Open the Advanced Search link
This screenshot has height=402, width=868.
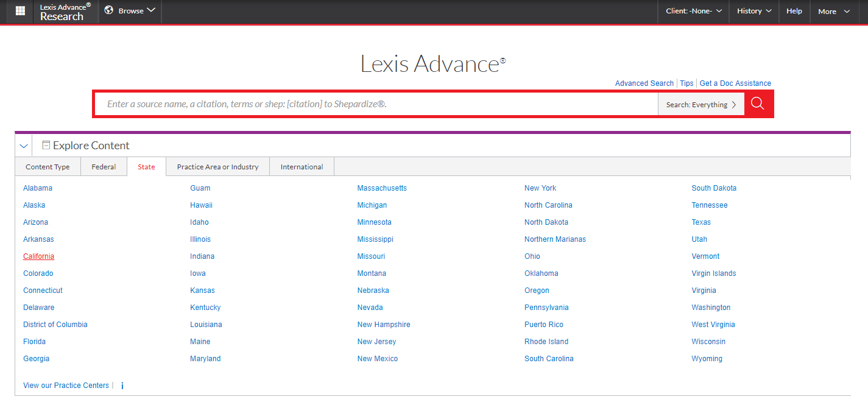click(644, 83)
